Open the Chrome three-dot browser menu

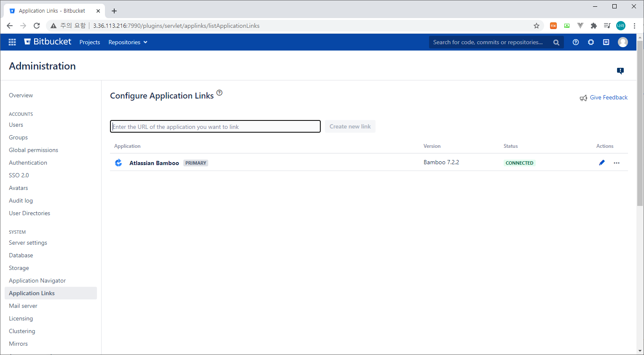point(635,26)
